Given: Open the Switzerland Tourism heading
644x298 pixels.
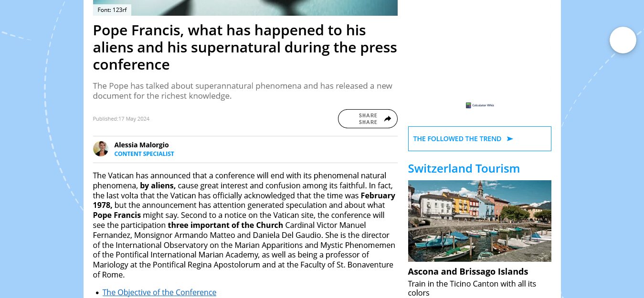Looking at the screenshot, I should [x=464, y=169].
